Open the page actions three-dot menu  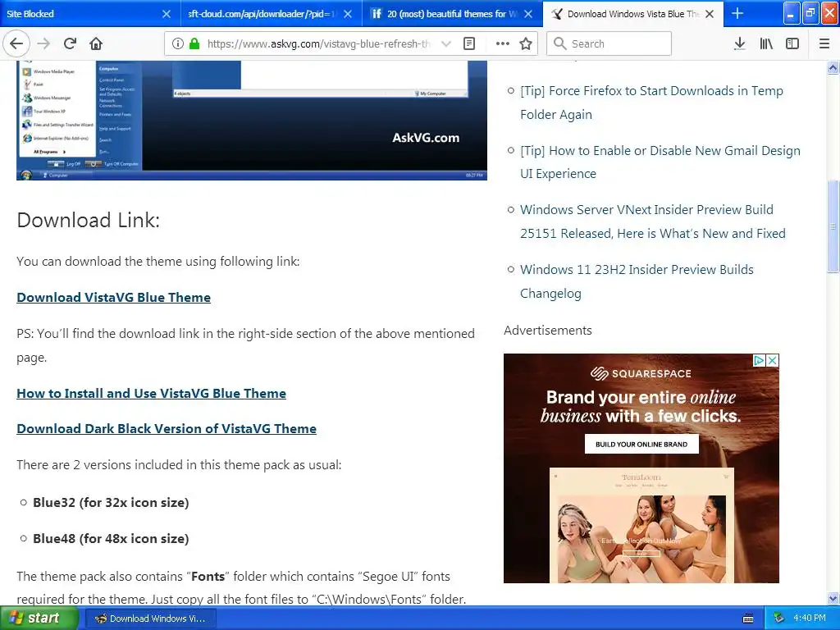pyautogui.click(x=503, y=43)
